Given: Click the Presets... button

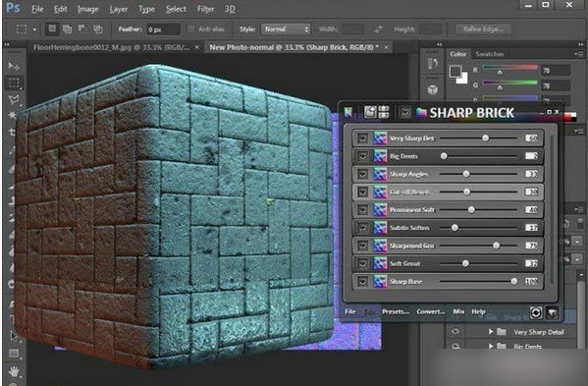Looking at the screenshot, I should [x=396, y=311].
